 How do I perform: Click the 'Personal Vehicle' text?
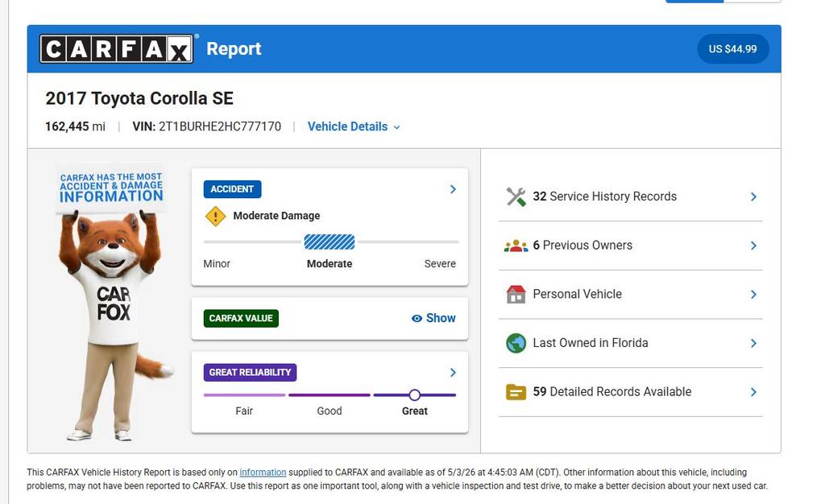pos(577,295)
